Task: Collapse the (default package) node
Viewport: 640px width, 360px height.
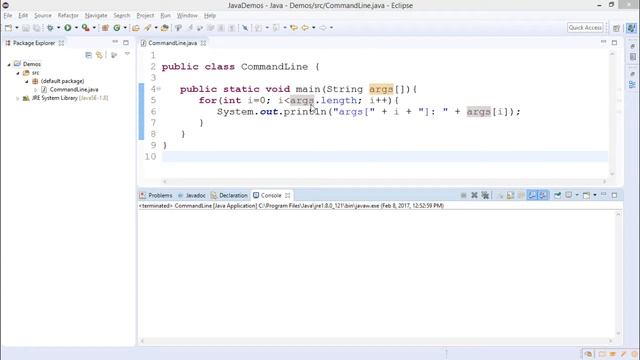Action: pos(27,81)
